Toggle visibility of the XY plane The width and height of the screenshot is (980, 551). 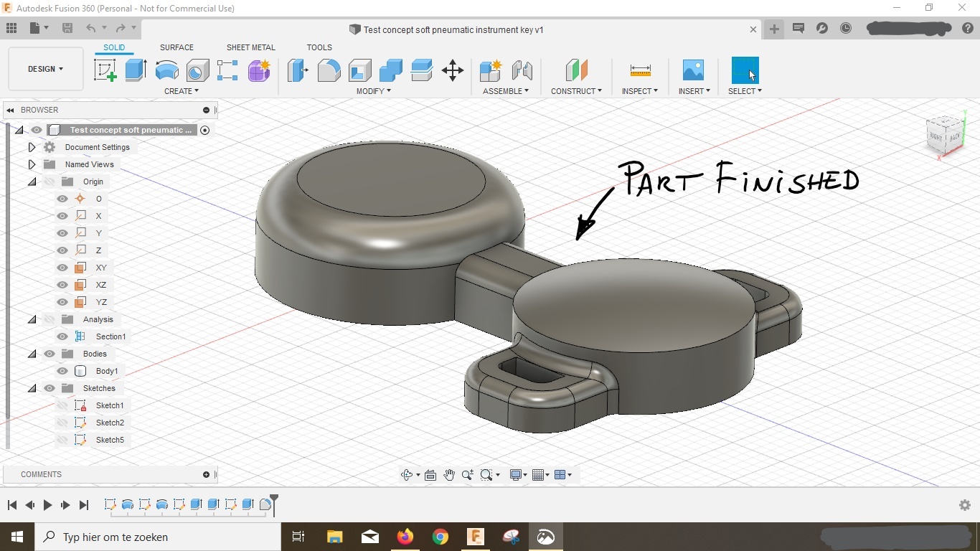coord(62,268)
